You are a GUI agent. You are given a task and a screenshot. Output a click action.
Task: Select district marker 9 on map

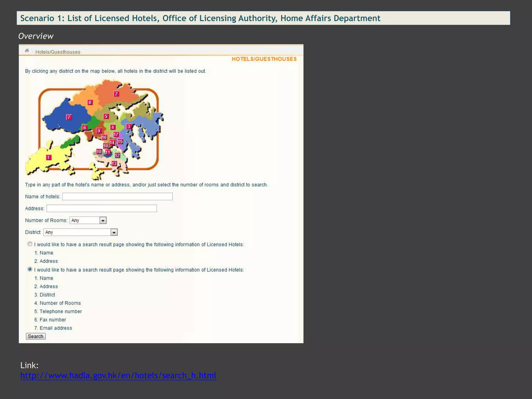[x=99, y=131]
